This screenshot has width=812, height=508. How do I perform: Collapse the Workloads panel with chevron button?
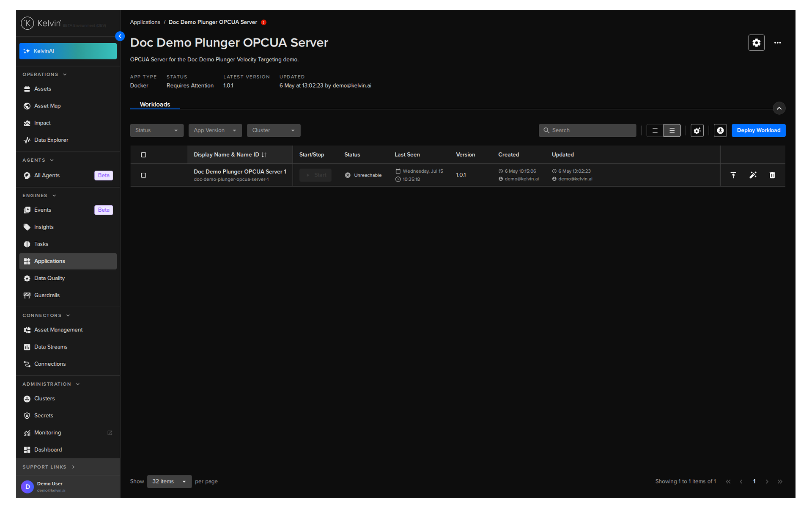click(x=779, y=108)
